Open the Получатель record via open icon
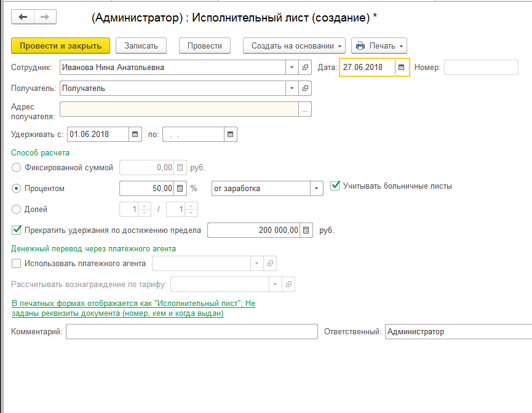The width and height of the screenshot is (532, 413). tap(305, 88)
